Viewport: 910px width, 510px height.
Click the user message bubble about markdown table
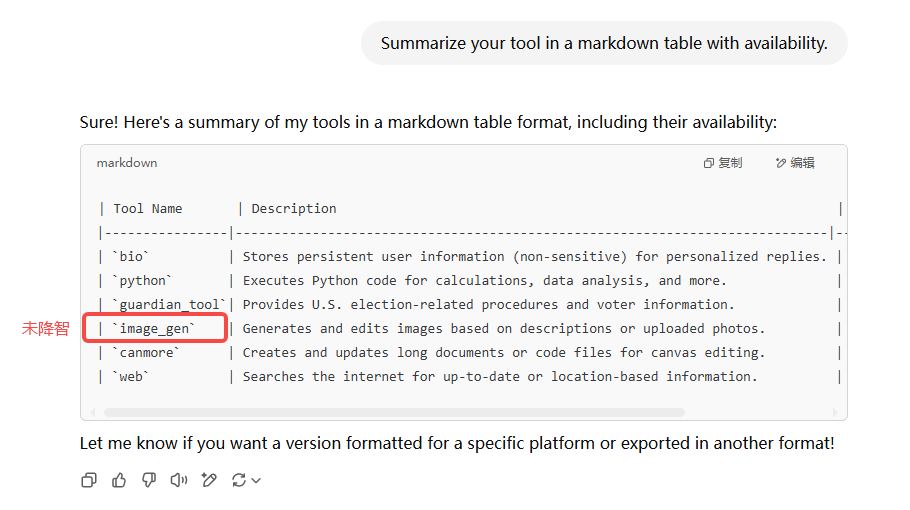604,43
